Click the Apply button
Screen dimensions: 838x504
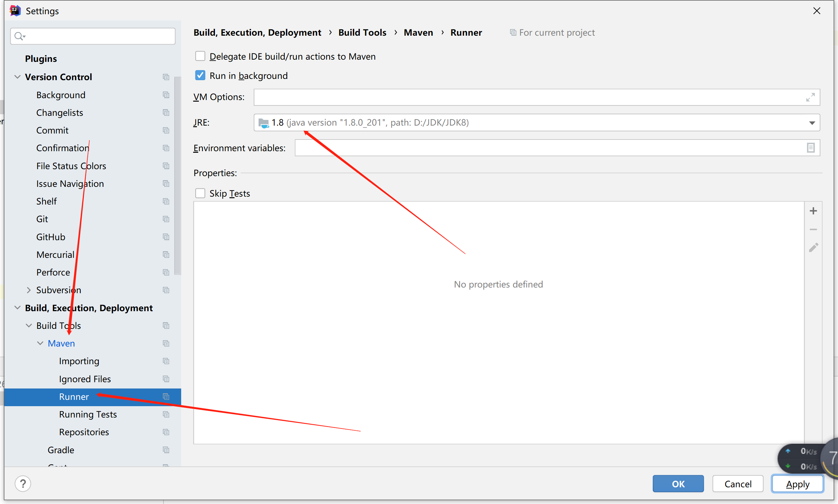(x=797, y=483)
